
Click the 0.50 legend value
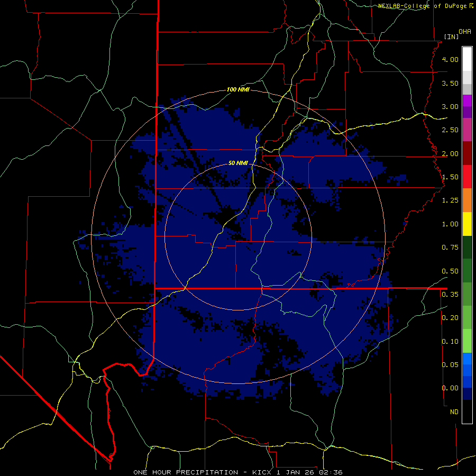[450, 271]
